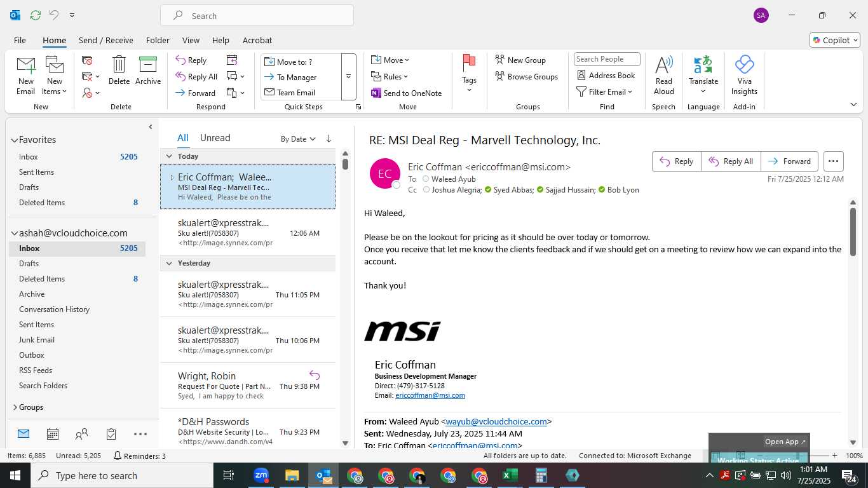The width and height of the screenshot is (868, 488).
Task: Open the Address Book
Action: [x=606, y=75]
